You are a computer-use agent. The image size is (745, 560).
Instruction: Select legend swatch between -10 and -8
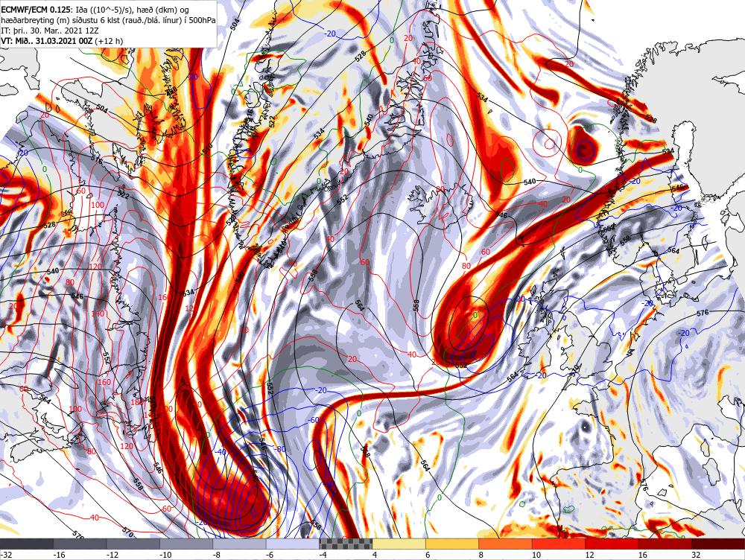click(186, 544)
